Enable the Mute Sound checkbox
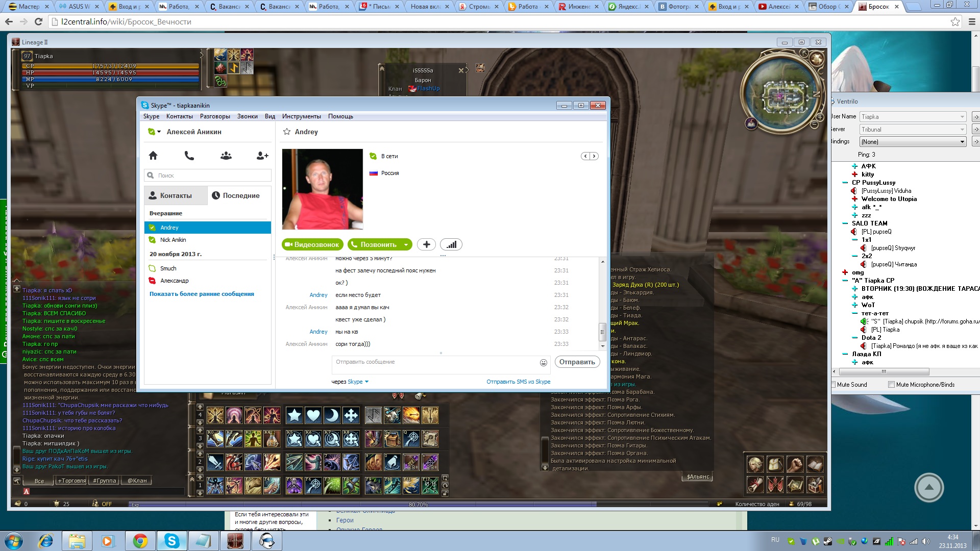980x551 pixels. point(834,385)
